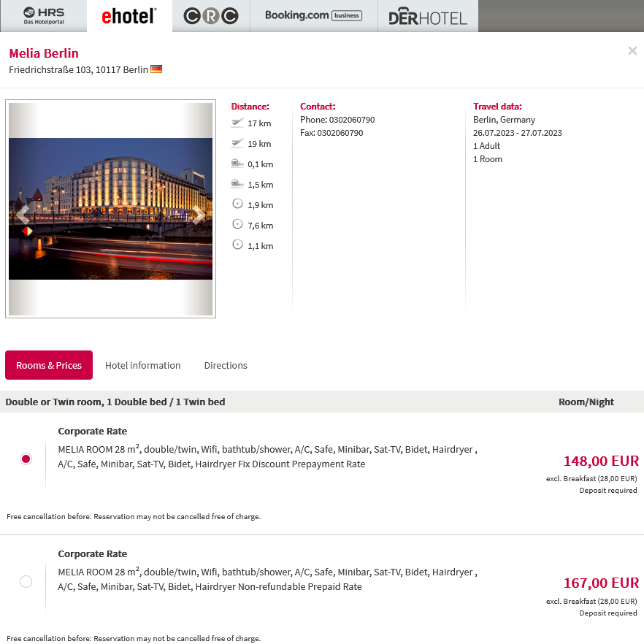This screenshot has width=644, height=644.
Task: Click the first Corporate Rate title
Action: click(93, 432)
